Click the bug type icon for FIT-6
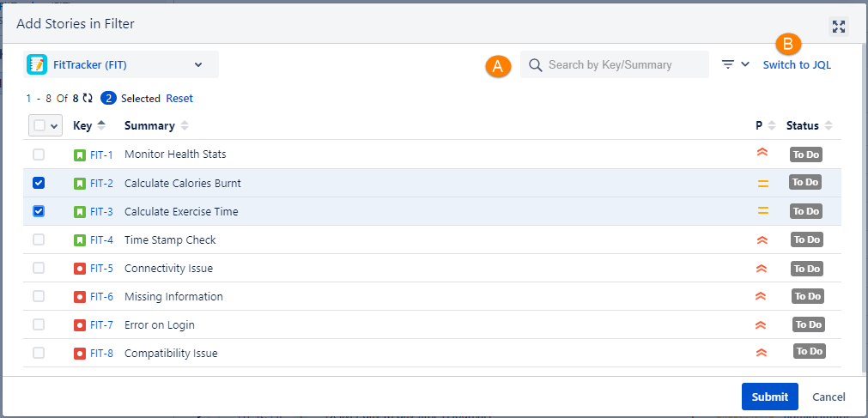The height and width of the screenshot is (418, 868). click(80, 297)
